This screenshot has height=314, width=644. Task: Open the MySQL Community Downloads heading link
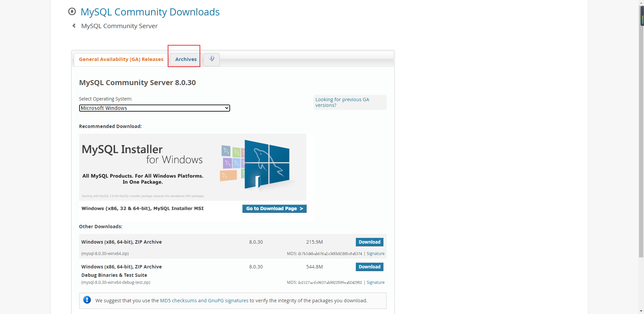pyautogui.click(x=150, y=12)
